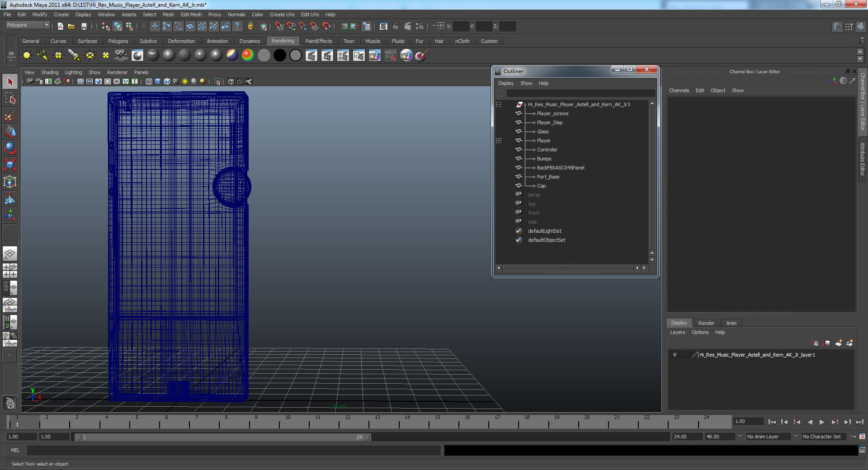This screenshot has height=470, width=868.
Task: Toggle textured display checkered ball
Action: [x=176, y=81]
